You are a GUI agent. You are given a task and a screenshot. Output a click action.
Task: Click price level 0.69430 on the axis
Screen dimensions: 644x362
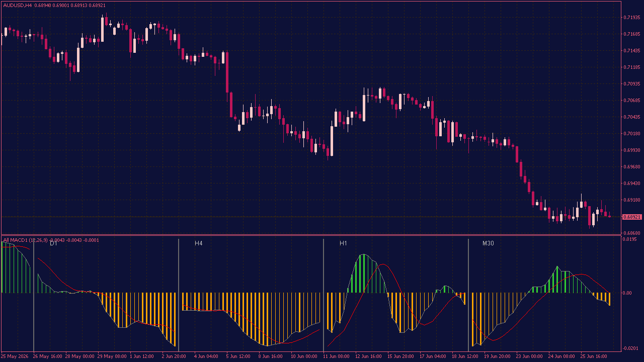[x=632, y=184]
